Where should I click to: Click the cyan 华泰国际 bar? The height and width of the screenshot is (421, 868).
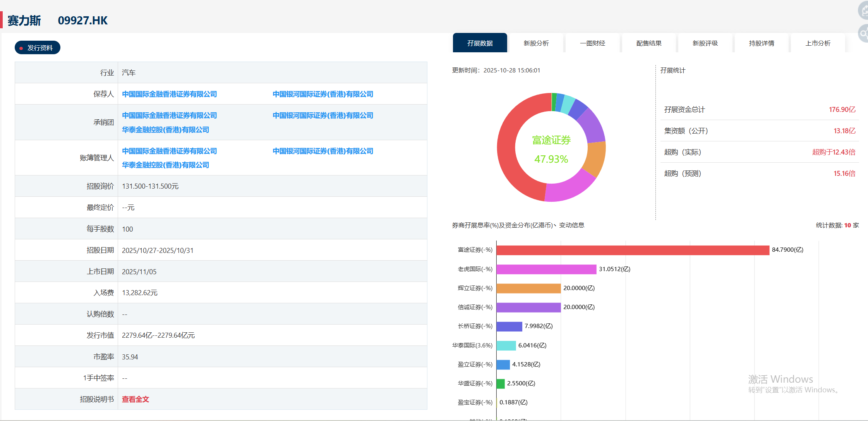(506, 345)
